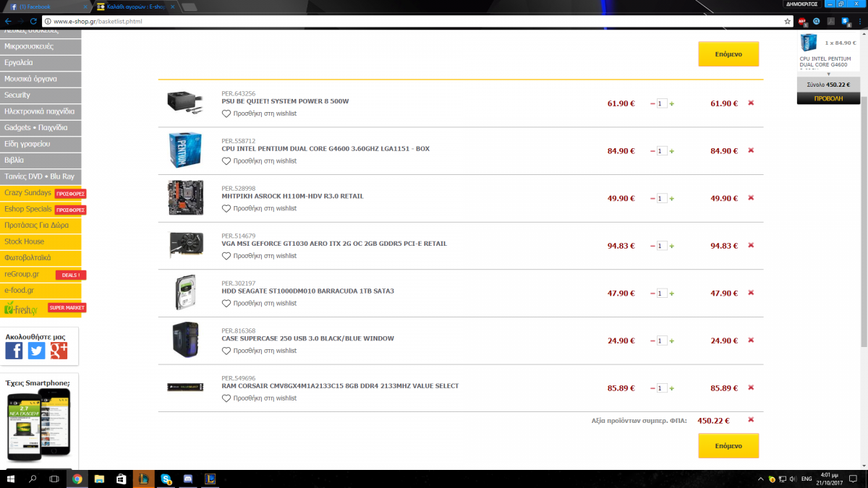Switch to the Facebook browser tab

tap(47, 7)
